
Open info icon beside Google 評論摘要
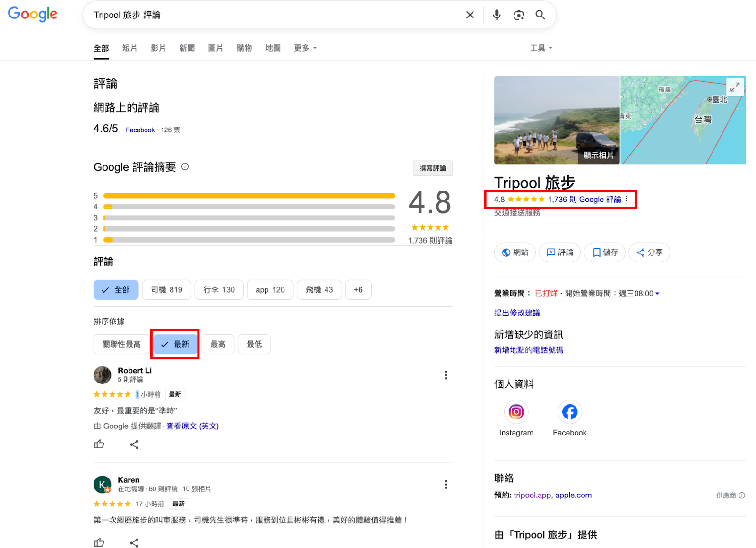[185, 166]
